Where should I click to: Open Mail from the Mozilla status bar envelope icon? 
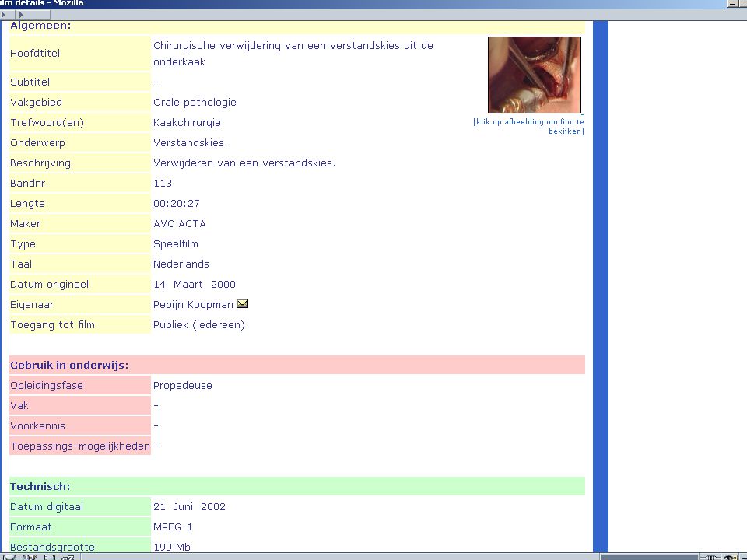pyautogui.click(x=10, y=557)
